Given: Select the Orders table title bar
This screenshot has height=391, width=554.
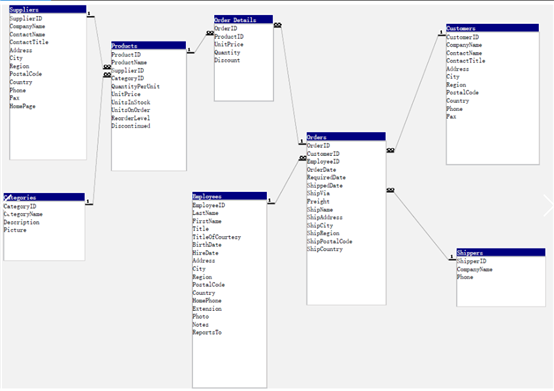Looking at the screenshot, I should [x=346, y=137].
